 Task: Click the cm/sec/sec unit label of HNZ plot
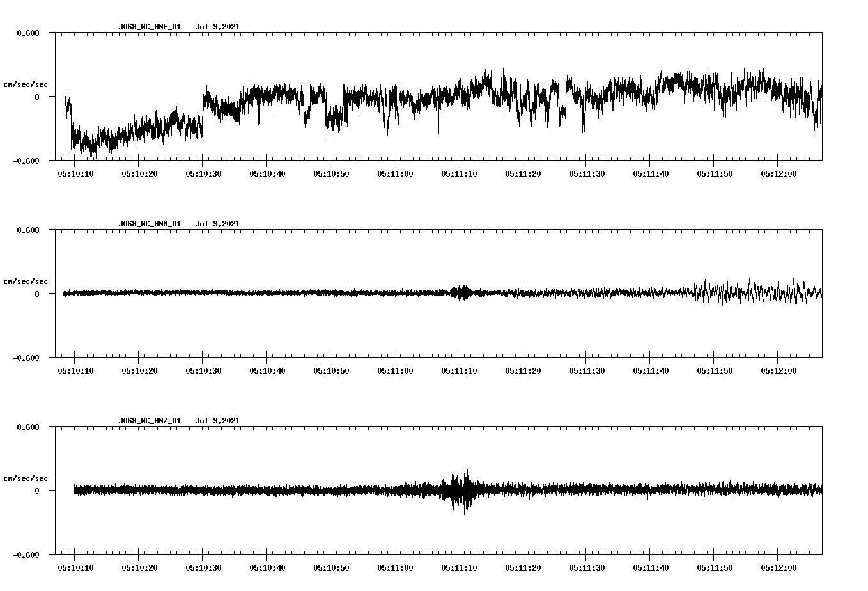click(26, 478)
